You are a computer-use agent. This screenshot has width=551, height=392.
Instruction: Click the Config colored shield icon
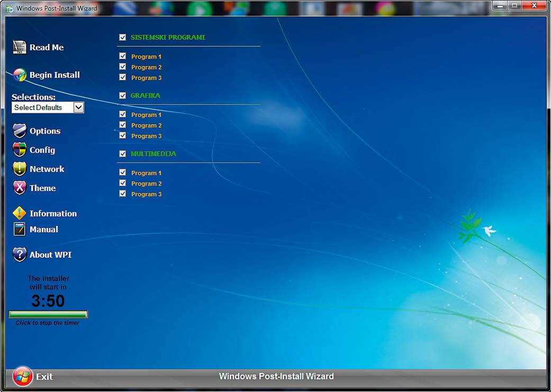click(20, 150)
